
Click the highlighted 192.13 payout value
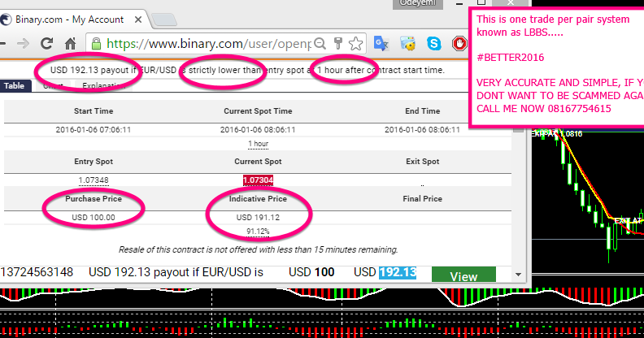coord(398,272)
